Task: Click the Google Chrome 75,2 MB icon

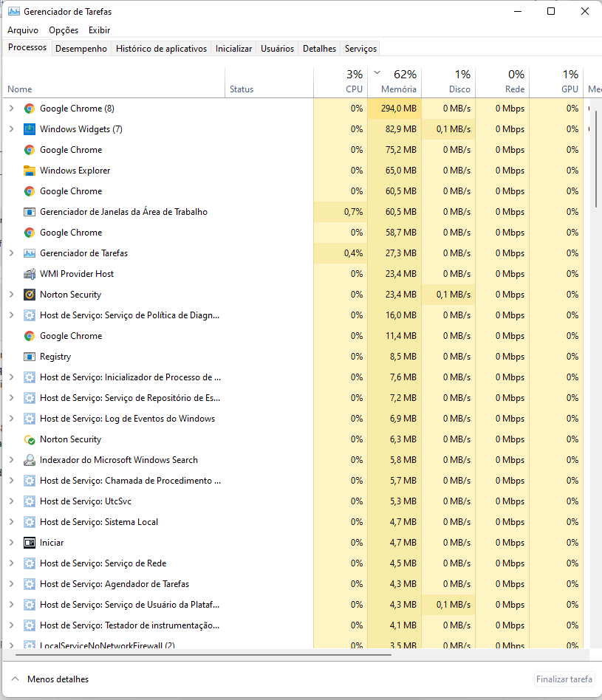Action: 30,150
